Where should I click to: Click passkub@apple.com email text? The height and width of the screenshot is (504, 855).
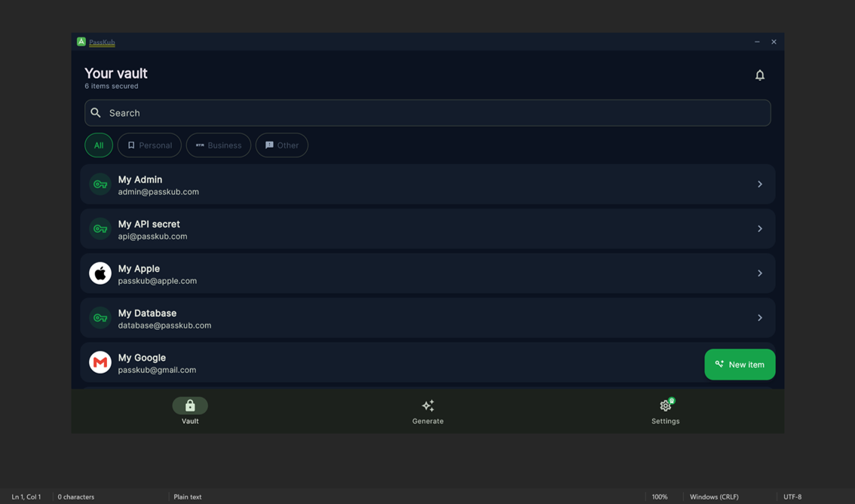pos(158,281)
